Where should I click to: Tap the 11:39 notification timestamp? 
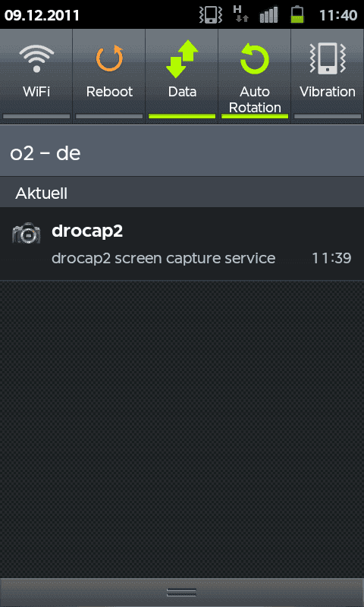click(331, 258)
